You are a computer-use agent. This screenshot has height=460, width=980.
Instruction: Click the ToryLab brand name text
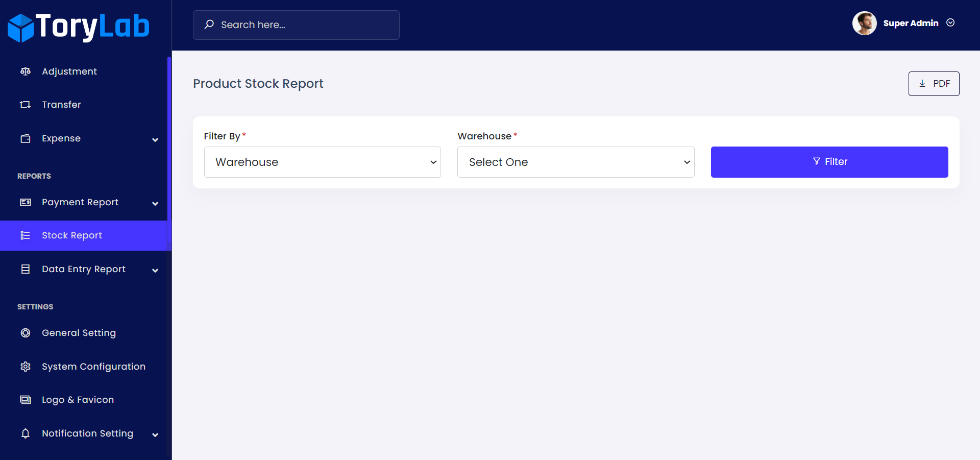[92, 27]
